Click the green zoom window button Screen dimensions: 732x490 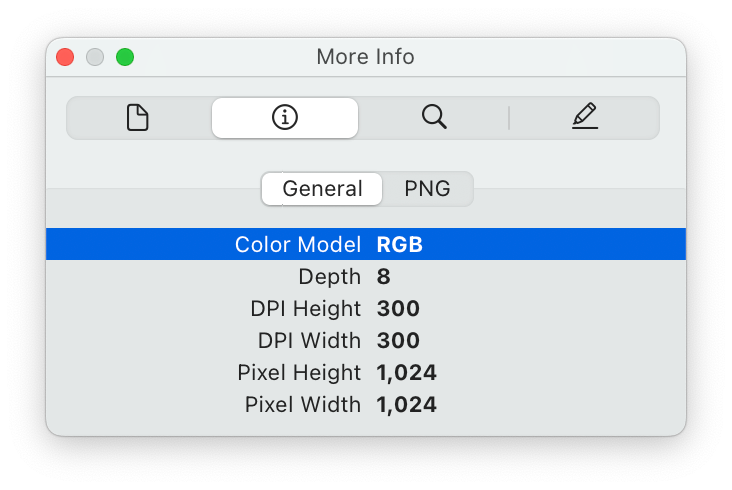125,57
